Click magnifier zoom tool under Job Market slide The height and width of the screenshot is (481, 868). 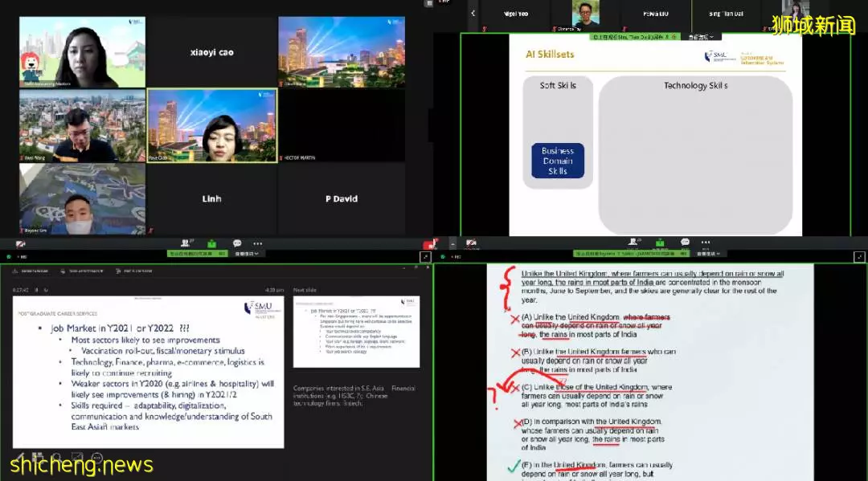(56, 457)
